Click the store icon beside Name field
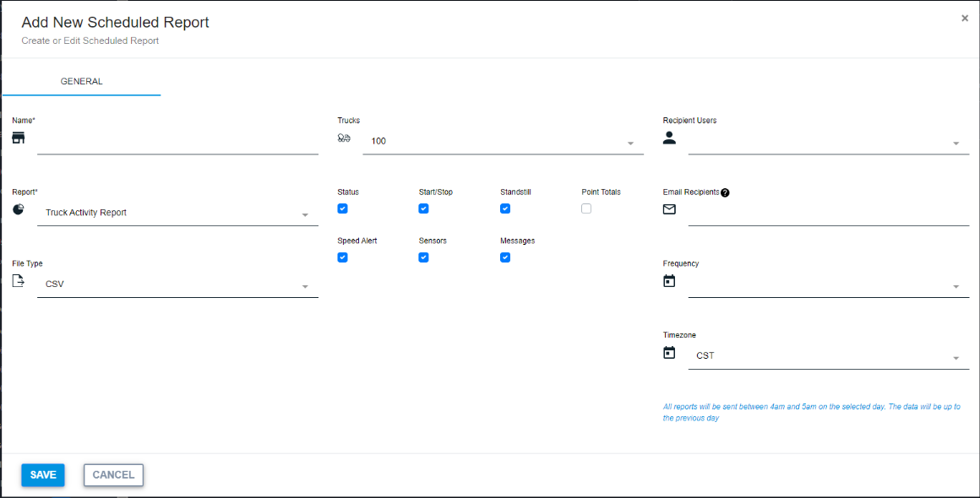The image size is (980, 498). tap(19, 138)
